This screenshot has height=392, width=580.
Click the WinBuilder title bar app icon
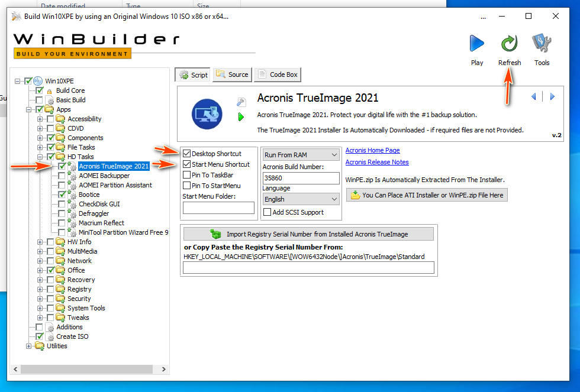tap(17, 16)
